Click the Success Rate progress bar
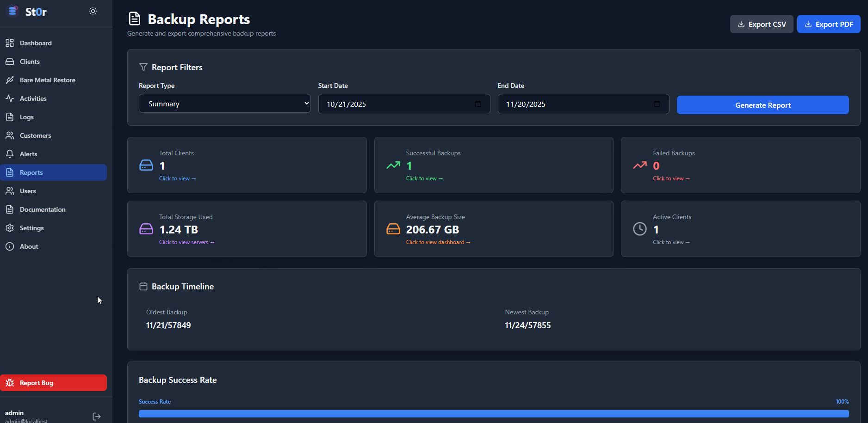Screen dimensions: 868x423 [x=493, y=414]
